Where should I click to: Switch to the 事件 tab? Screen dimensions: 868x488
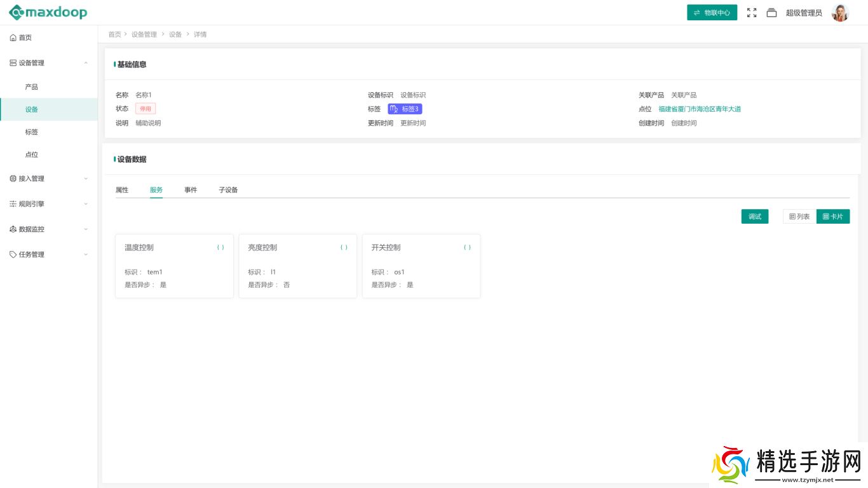(x=191, y=190)
